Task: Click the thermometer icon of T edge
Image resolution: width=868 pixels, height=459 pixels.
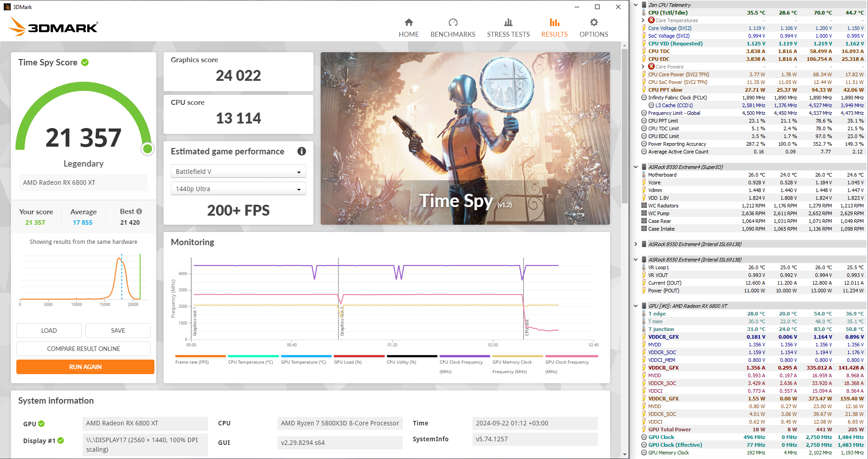Action: pyautogui.click(x=644, y=314)
